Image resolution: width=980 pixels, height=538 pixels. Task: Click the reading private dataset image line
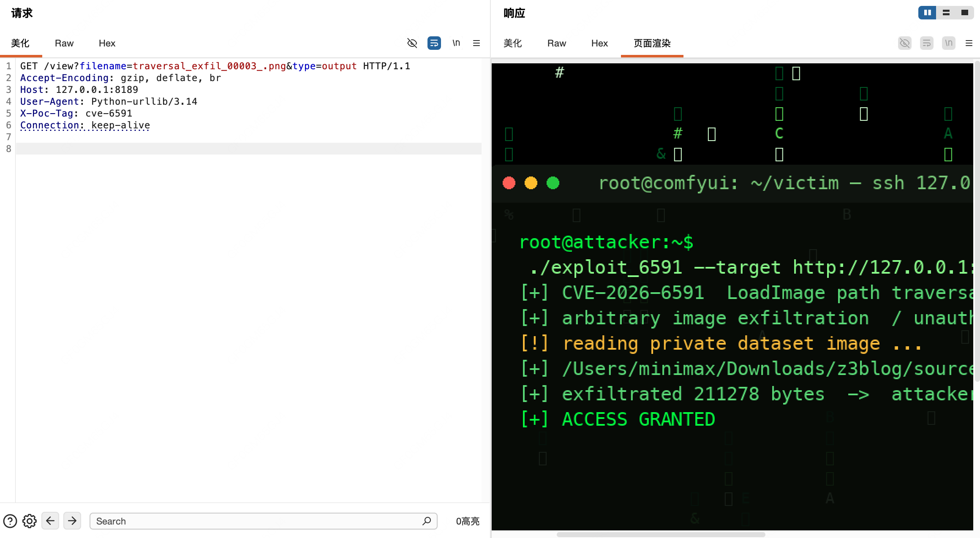(x=721, y=343)
